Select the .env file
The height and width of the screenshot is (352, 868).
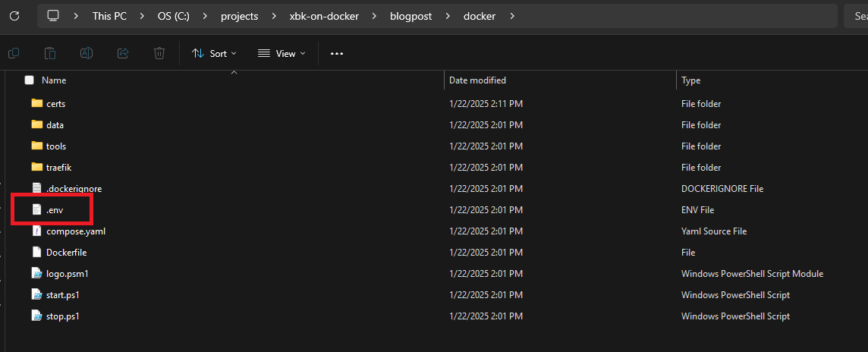coord(54,209)
